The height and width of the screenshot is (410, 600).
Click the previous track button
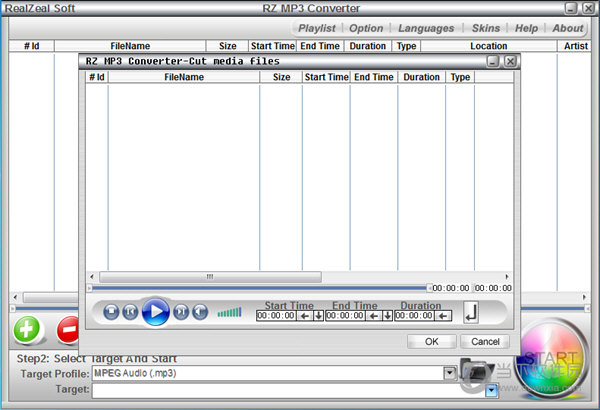tap(130, 312)
